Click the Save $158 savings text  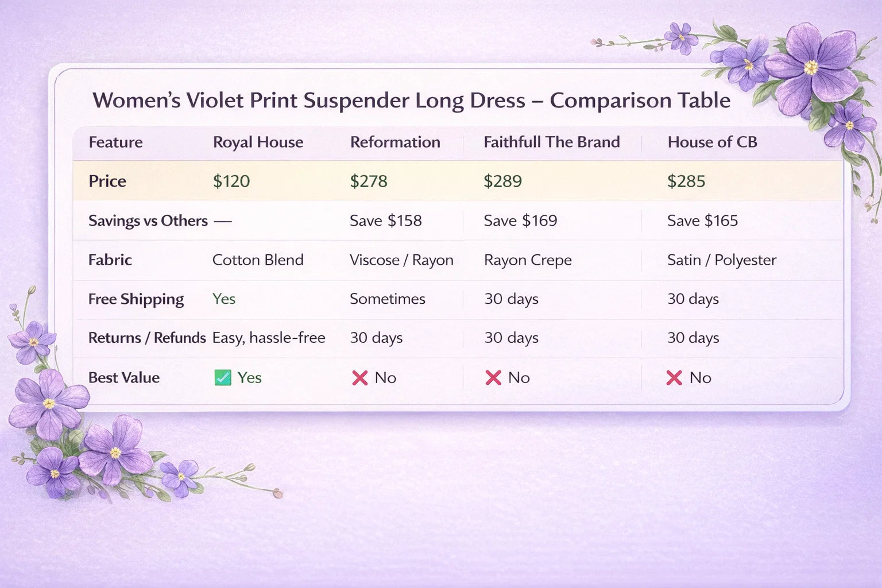point(385,221)
